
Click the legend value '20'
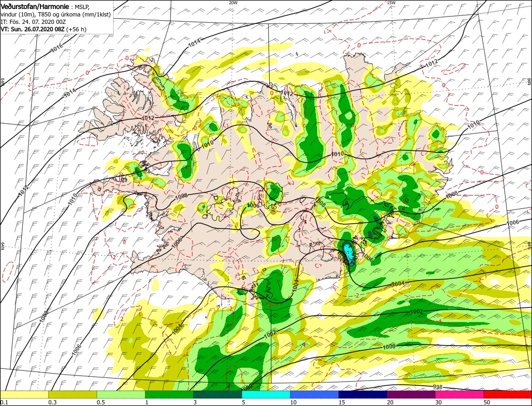pyautogui.click(x=390, y=402)
